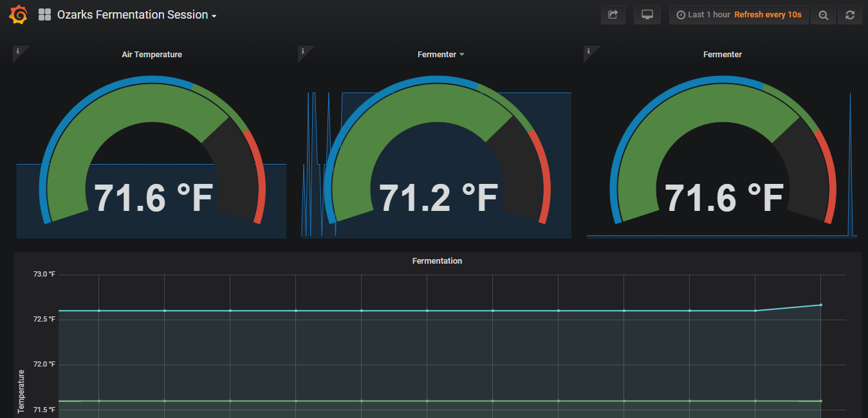Click last data point on green line
The image size is (868, 418).
pyautogui.click(x=821, y=401)
